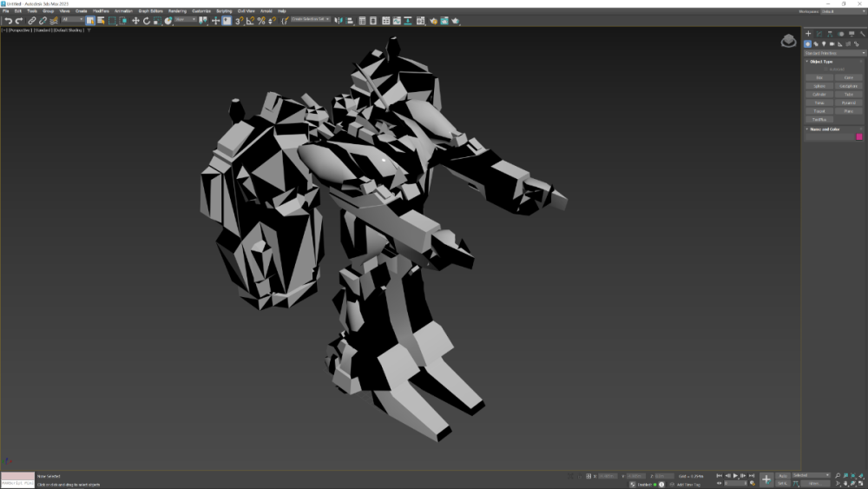Switch to the Hierarchy command panel tab
Screen dimensions: 868x489
point(830,34)
